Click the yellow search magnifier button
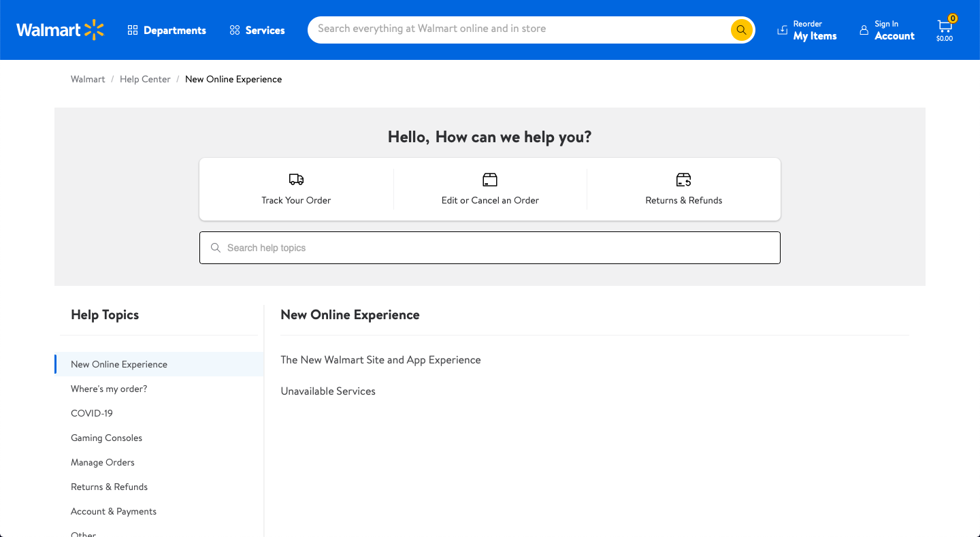980x537 pixels. [x=741, y=30]
